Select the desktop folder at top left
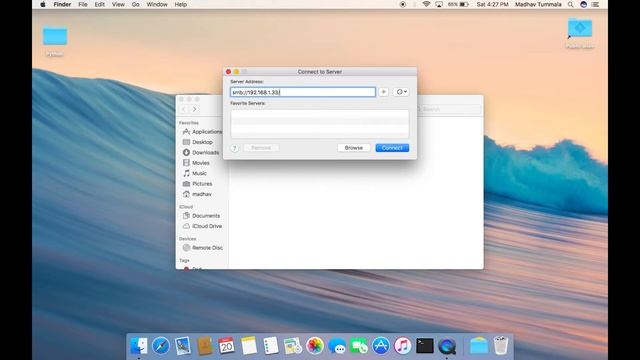This screenshot has height=360, width=640. pyautogui.click(x=55, y=36)
